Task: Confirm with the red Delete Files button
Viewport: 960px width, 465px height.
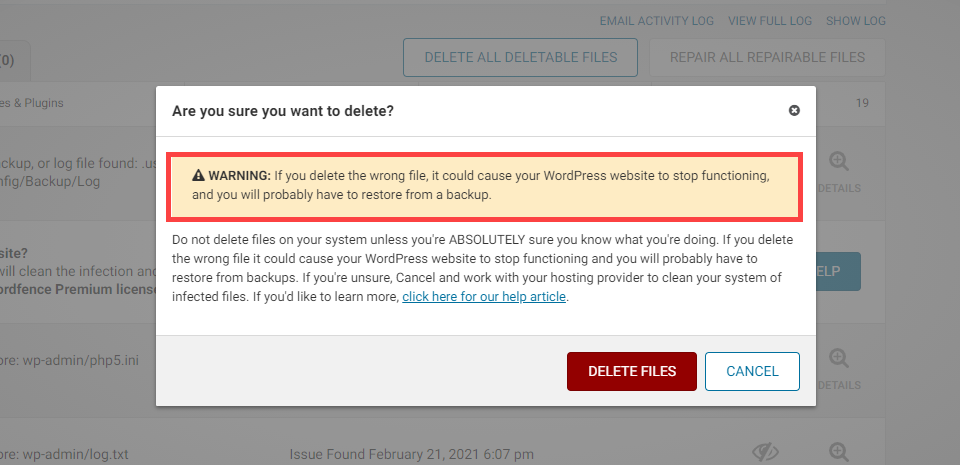Action: pos(632,371)
